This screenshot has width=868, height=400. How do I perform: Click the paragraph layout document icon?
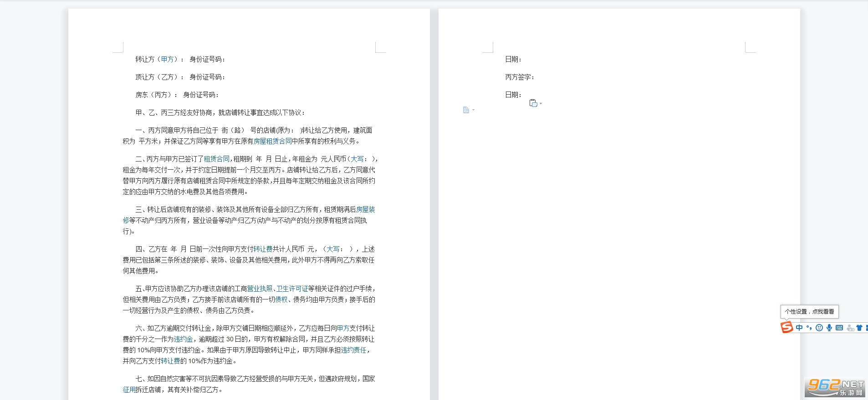[x=466, y=110]
